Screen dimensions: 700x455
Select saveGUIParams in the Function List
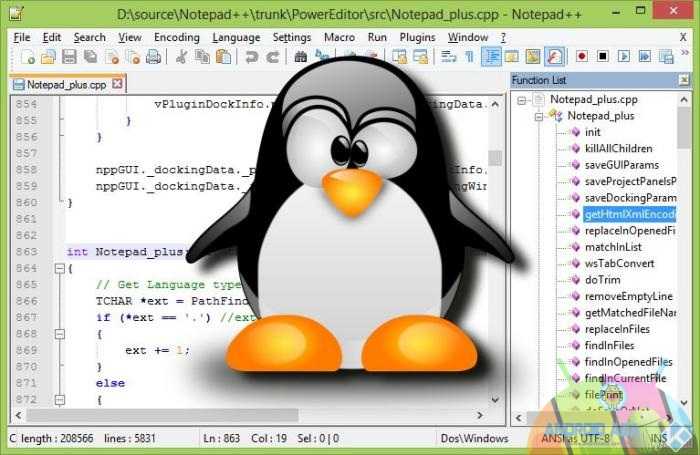pos(621,165)
